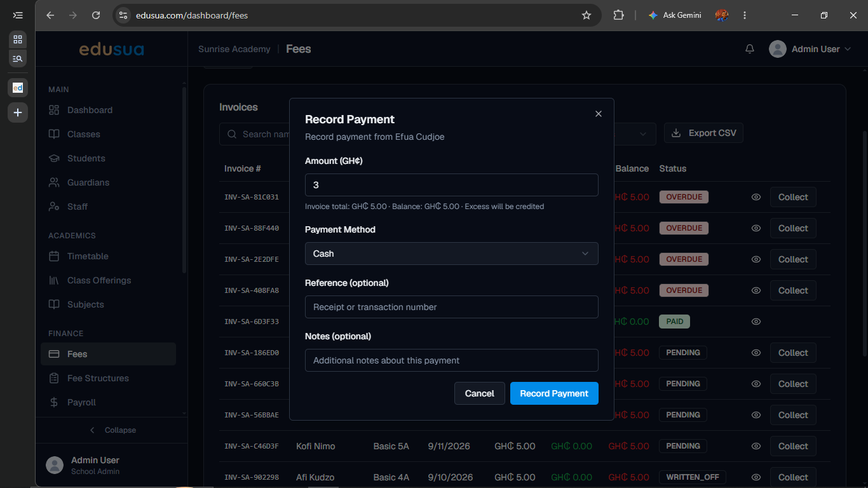Open Students in the sidebar
The height and width of the screenshot is (488, 868).
click(108, 158)
